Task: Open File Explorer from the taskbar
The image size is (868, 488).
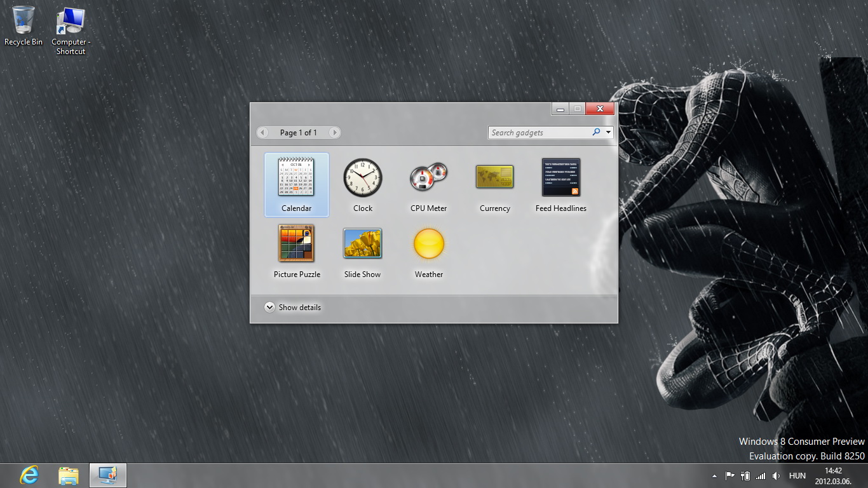Action: [69, 475]
